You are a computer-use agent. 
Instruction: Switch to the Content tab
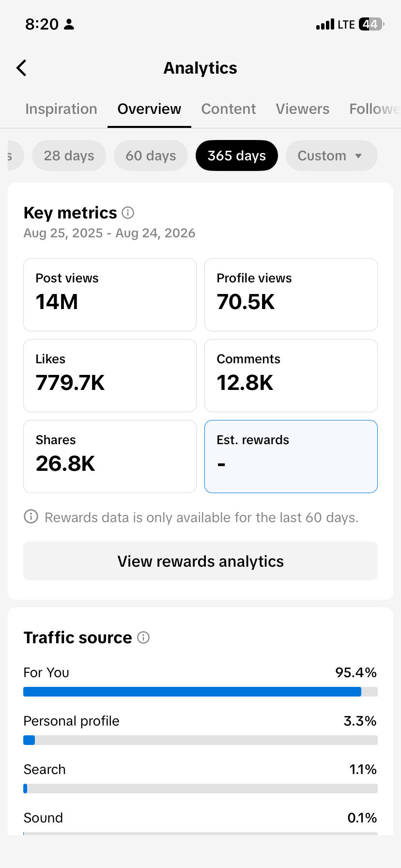pos(229,109)
